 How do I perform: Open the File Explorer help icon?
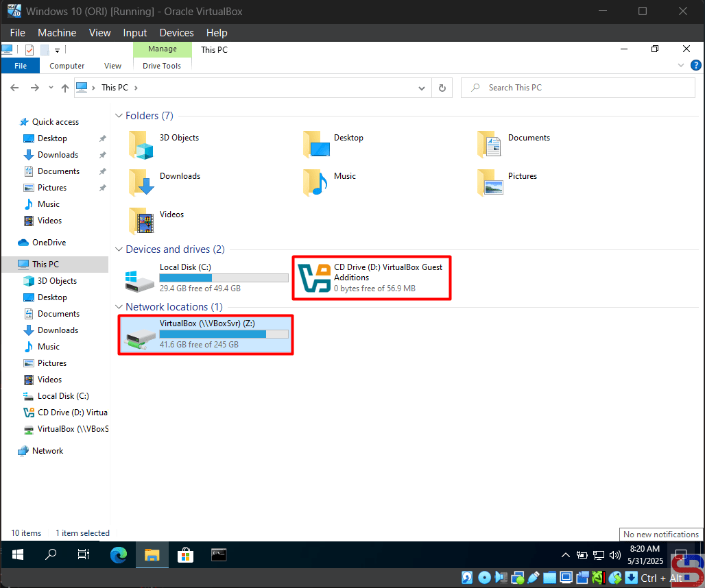tap(695, 66)
